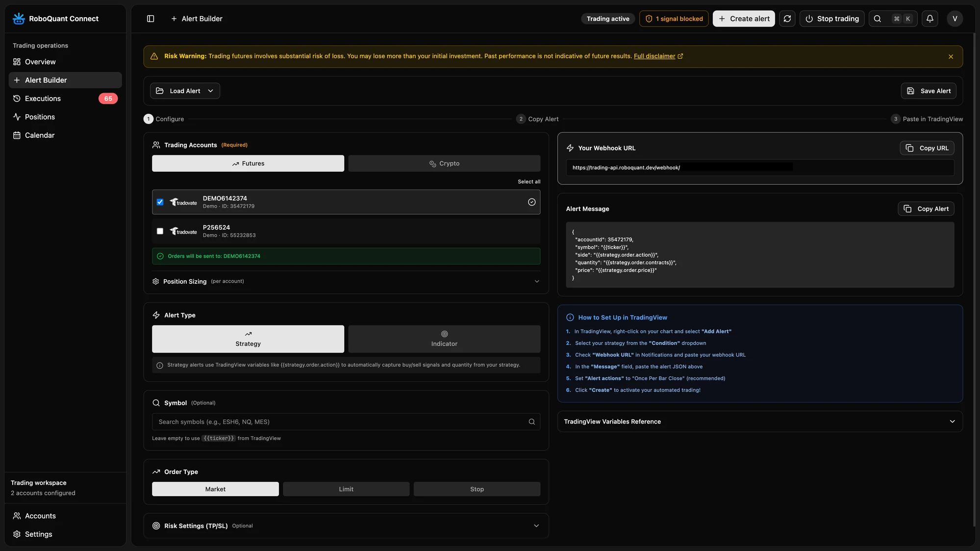Go to Positions page

tap(65, 117)
